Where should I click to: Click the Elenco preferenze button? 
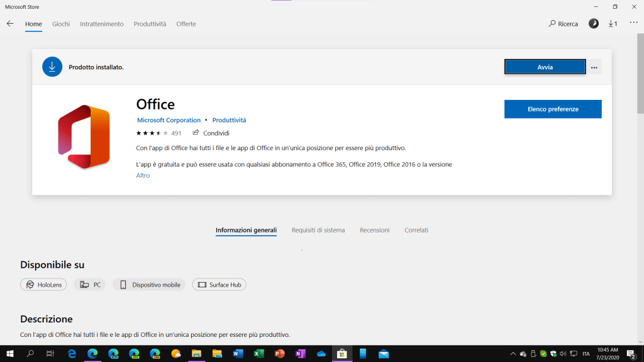(x=553, y=109)
